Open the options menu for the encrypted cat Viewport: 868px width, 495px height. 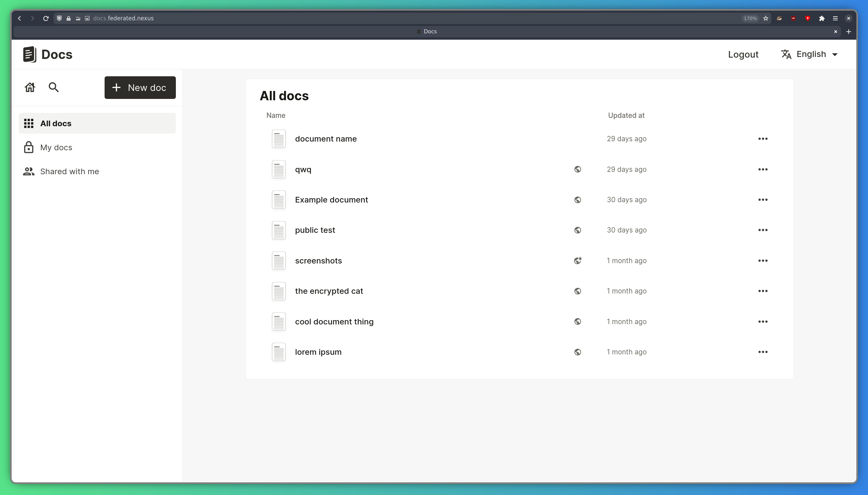pos(763,291)
